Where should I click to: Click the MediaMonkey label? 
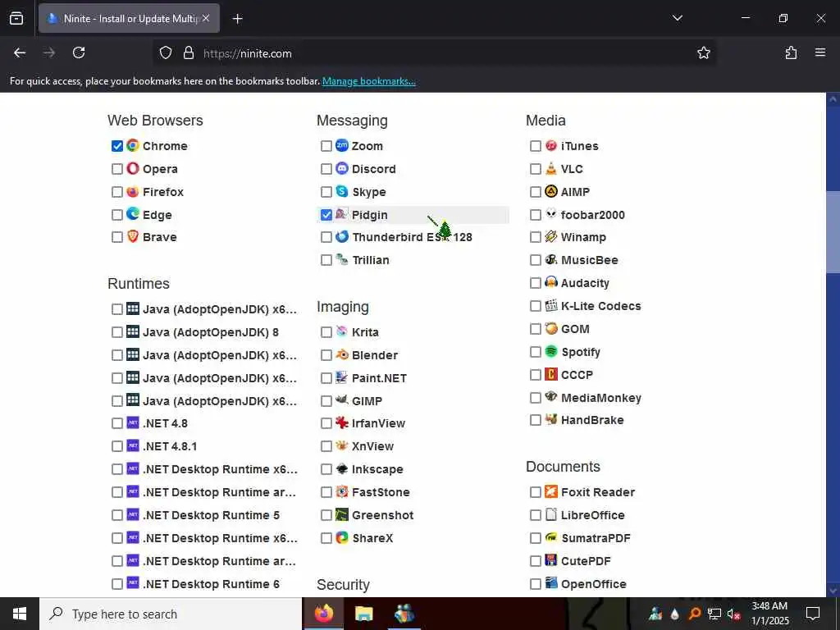point(601,398)
